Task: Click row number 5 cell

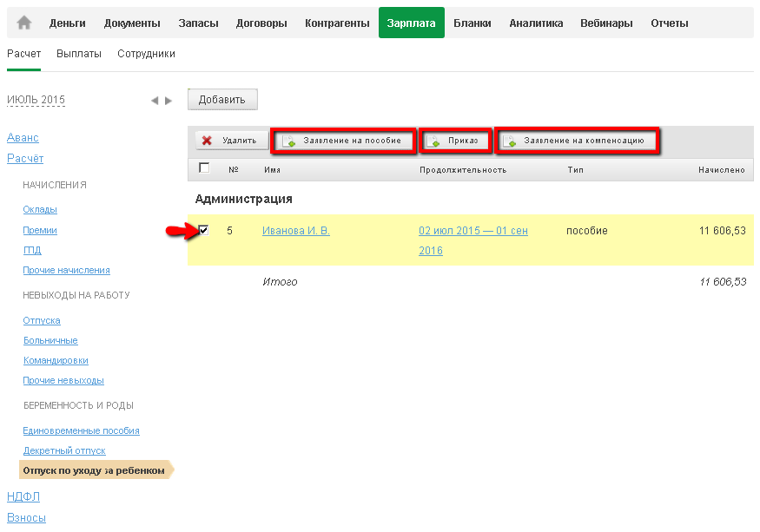Action: 230,231
